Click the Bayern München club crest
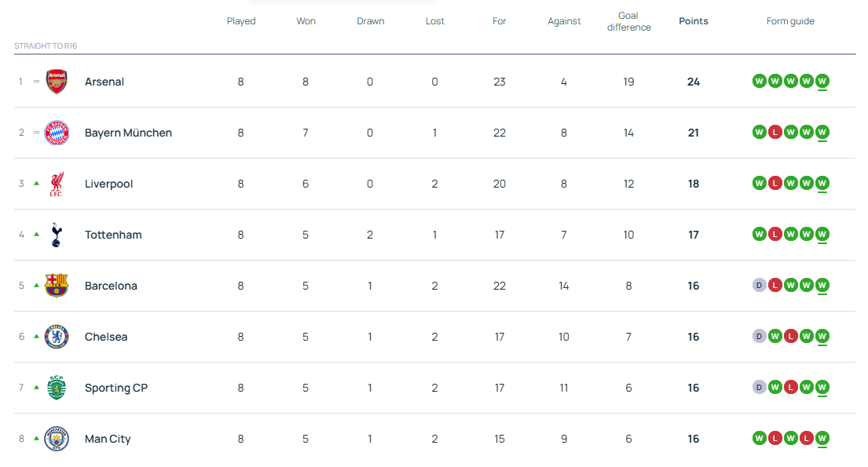 coord(57,133)
